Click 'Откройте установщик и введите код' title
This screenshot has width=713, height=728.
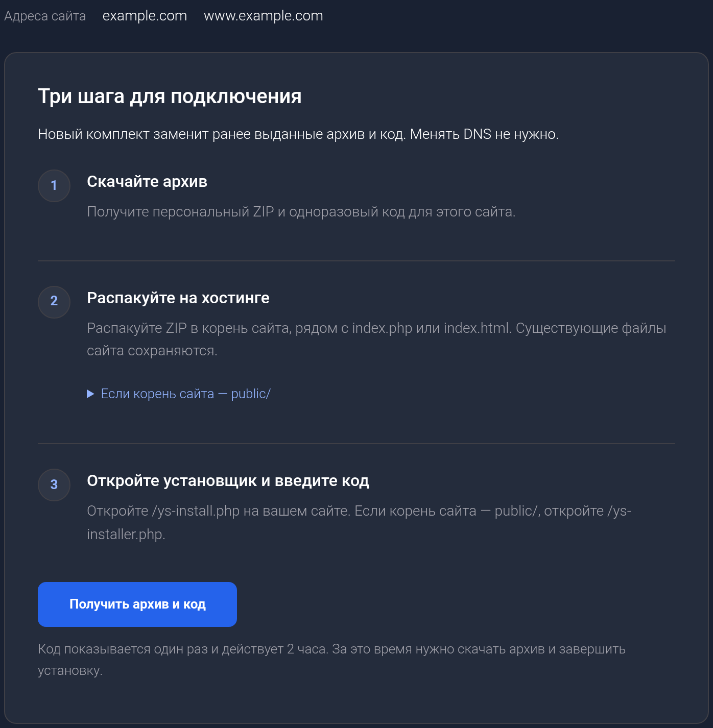(x=228, y=480)
